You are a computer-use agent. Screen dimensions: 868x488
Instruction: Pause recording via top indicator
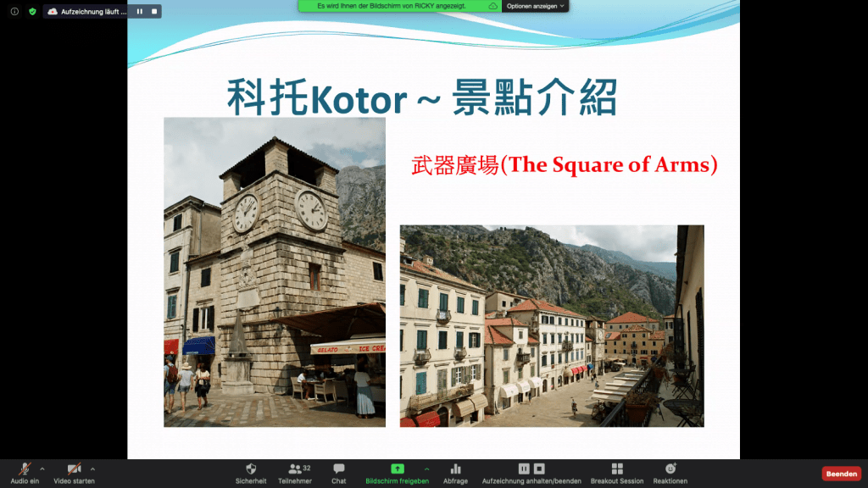click(x=140, y=11)
